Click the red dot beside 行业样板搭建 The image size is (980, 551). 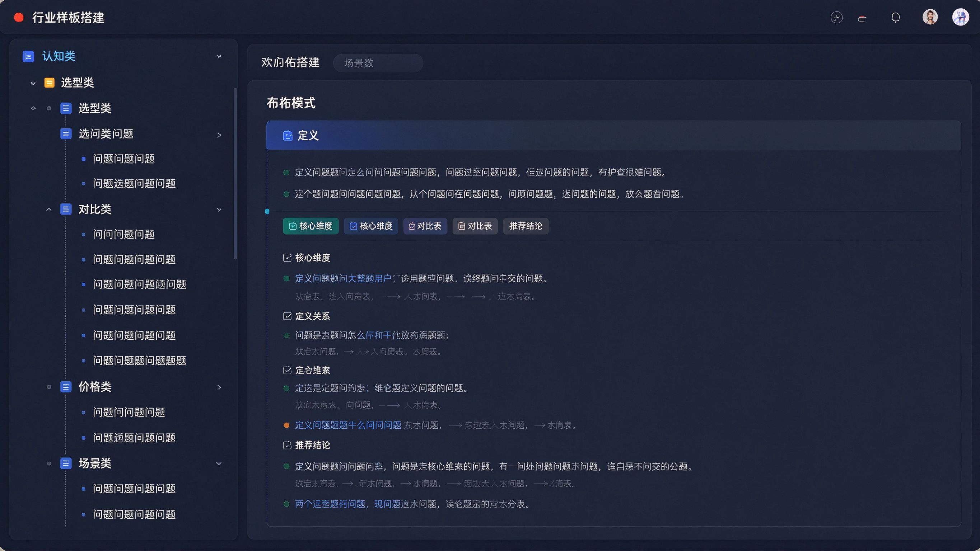pos(19,18)
